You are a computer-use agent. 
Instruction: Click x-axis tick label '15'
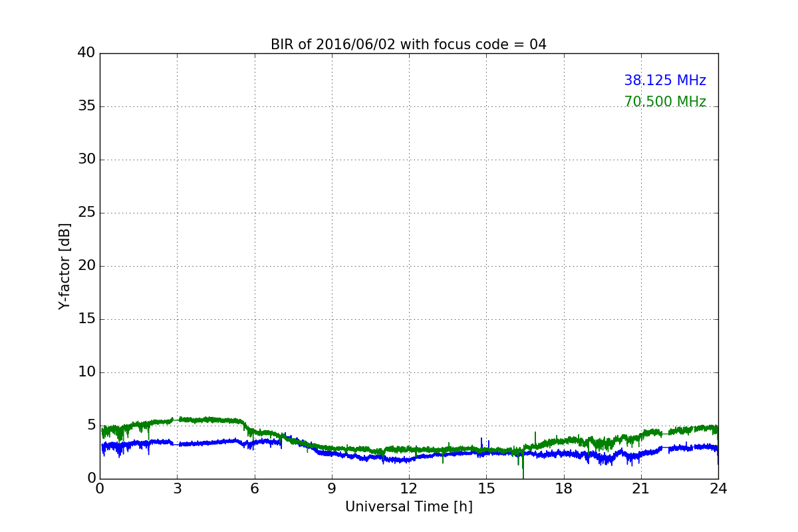click(486, 489)
